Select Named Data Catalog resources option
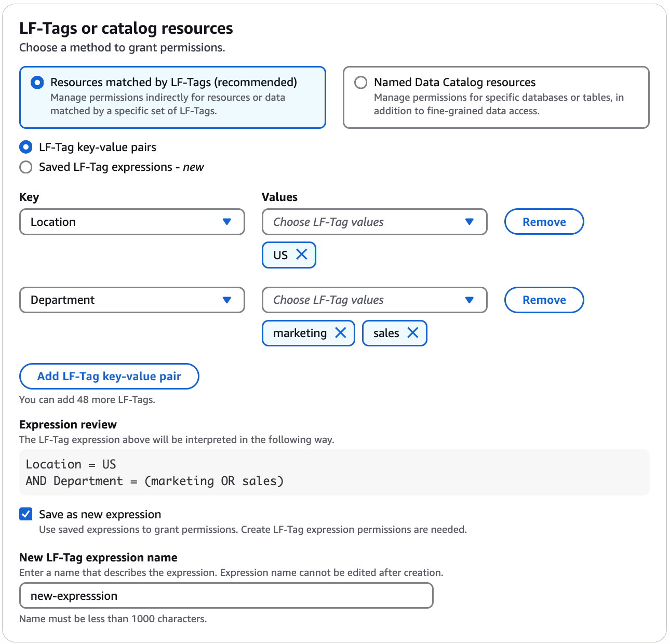 361,82
